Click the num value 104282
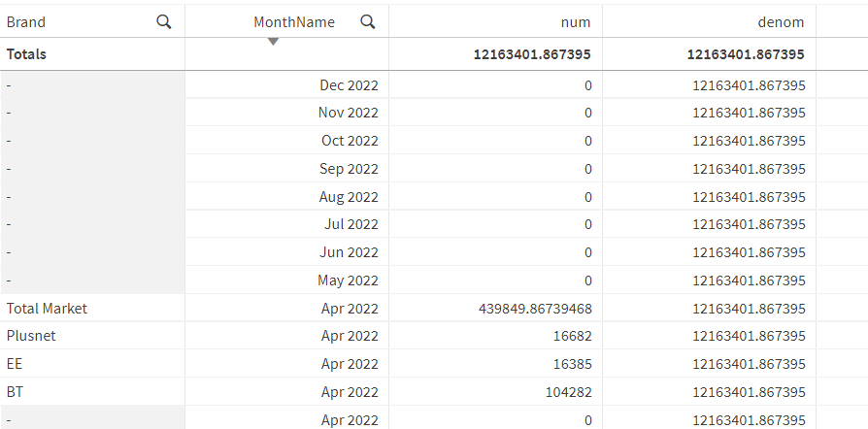The height and width of the screenshot is (429, 868). [568, 392]
